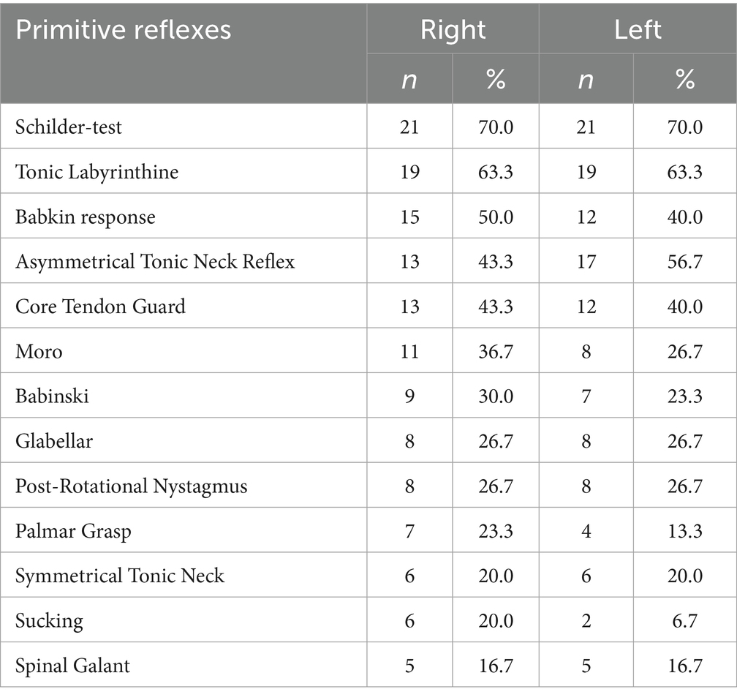Select the 6.7 percentage cell
Image resolution: width=737 pixels, height=700 pixels.
pyautogui.click(x=685, y=621)
